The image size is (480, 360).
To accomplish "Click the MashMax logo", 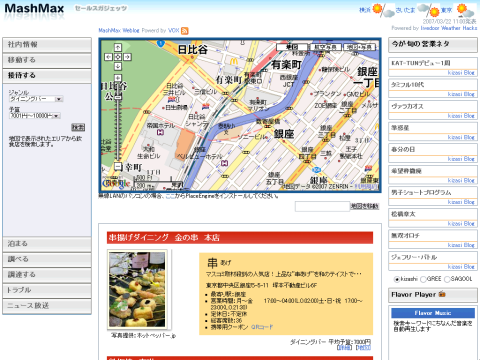I will tap(34, 9).
